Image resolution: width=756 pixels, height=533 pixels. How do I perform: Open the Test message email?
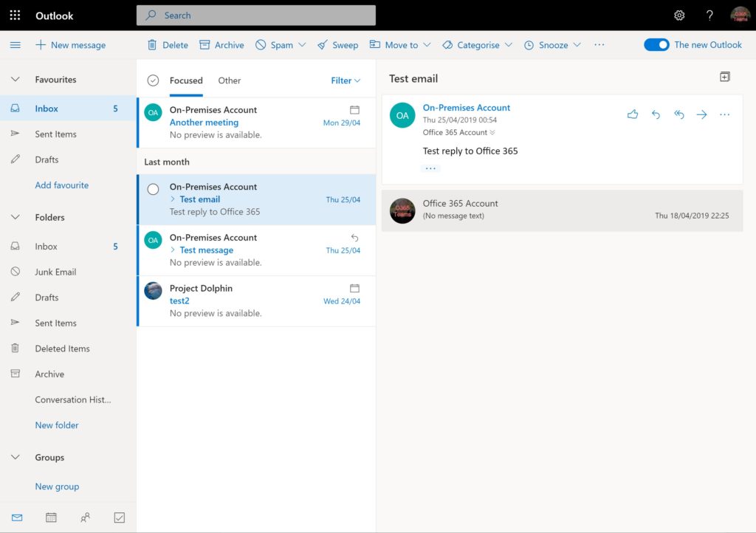point(256,250)
